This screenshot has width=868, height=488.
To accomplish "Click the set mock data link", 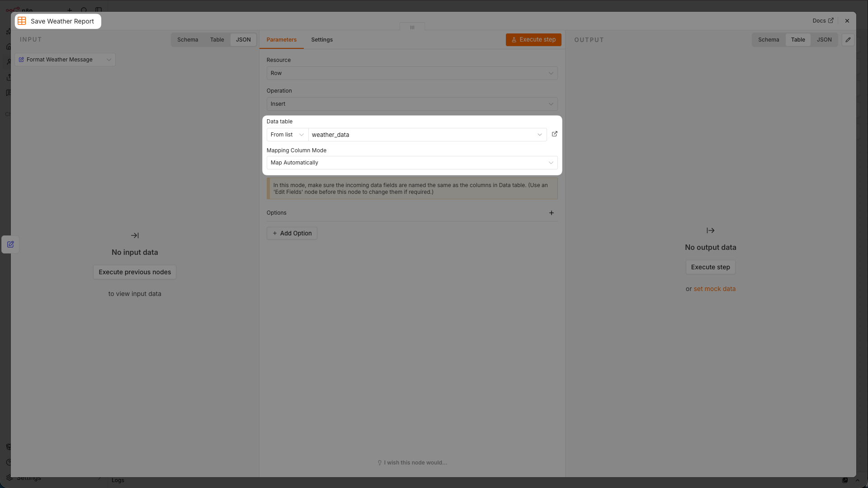I will [x=714, y=289].
